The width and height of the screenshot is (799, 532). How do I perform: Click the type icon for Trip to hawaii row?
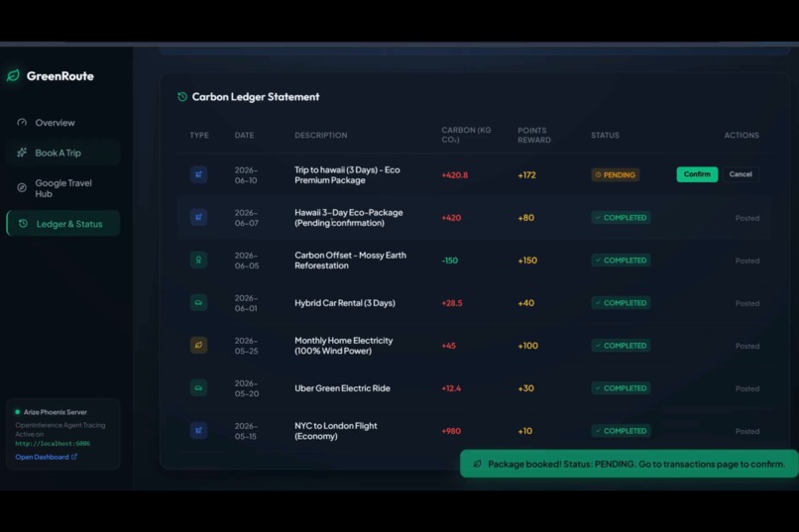(x=198, y=174)
